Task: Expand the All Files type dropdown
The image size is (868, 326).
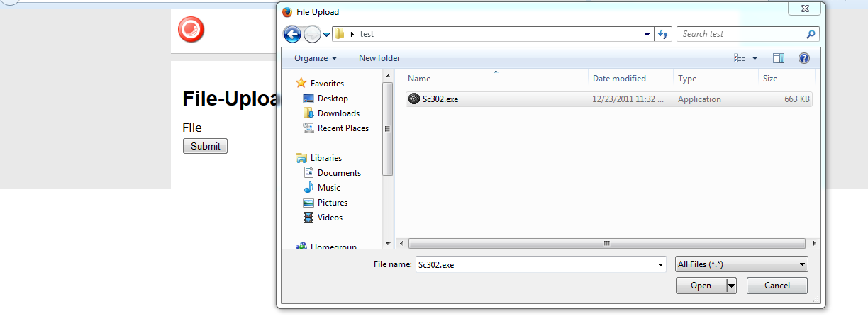Action: [x=742, y=264]
